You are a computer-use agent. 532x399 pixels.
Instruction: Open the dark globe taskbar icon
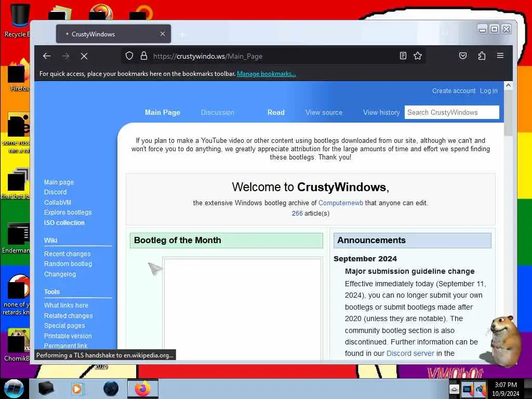pyautogui.click(x=111, y=389)
